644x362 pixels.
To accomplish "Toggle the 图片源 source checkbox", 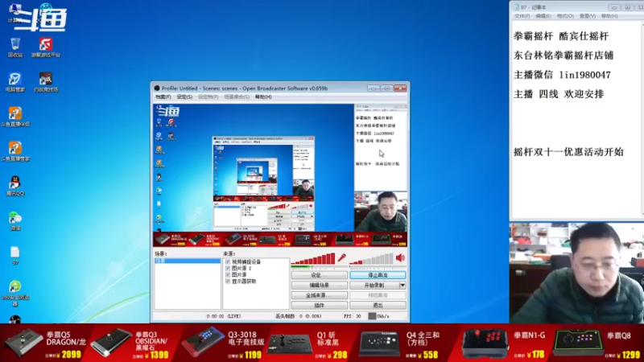I will pos(228,275).
